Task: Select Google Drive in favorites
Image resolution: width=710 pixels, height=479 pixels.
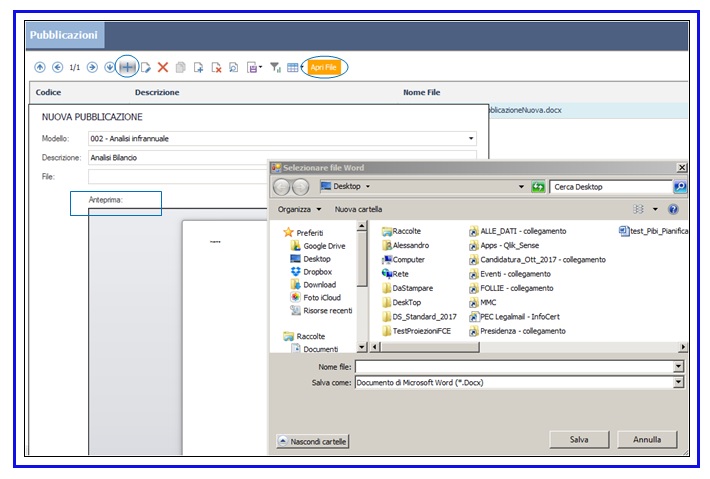Action: pos(318,246)
